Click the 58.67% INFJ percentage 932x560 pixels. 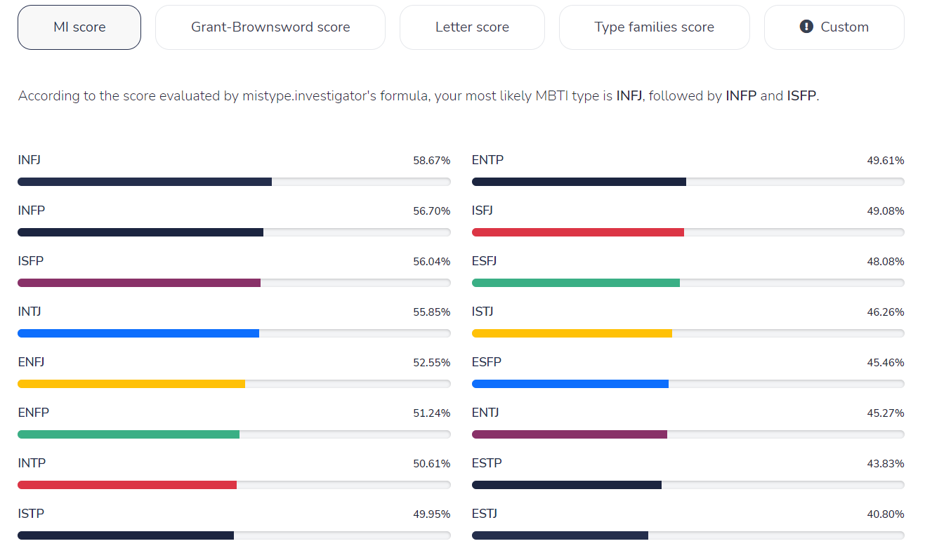pos(431,161)
